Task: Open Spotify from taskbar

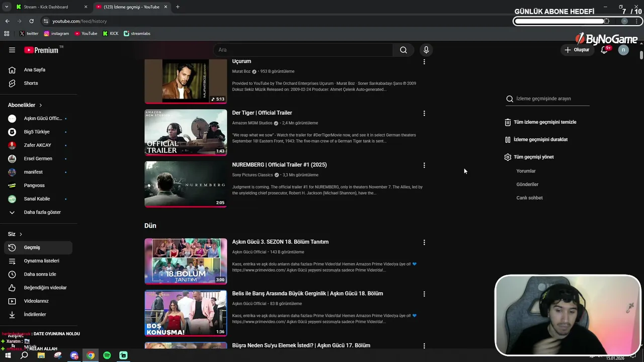Action: pyautogui.click(x=107, y=355)
